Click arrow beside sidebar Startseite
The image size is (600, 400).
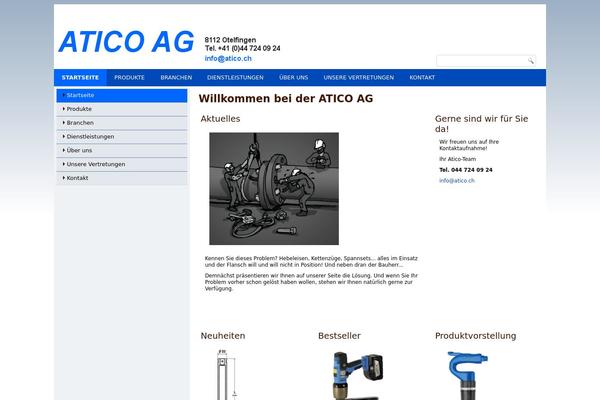(64, 95)
